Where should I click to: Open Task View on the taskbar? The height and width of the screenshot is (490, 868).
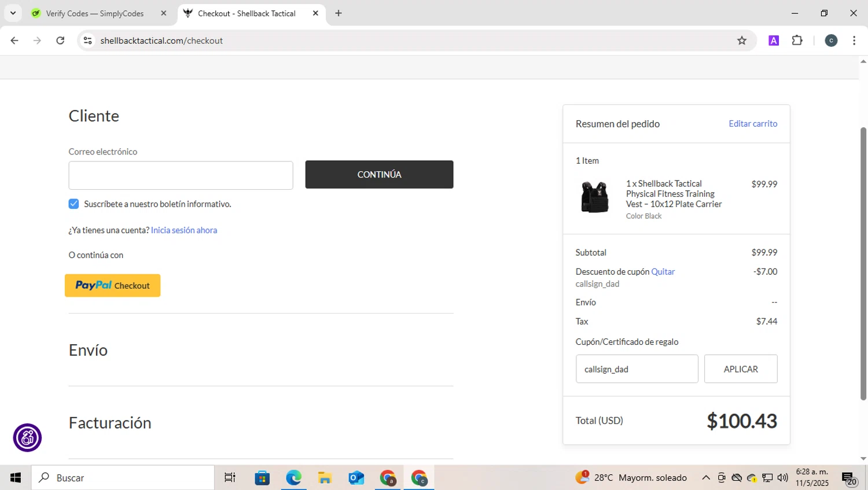(230, 478)
